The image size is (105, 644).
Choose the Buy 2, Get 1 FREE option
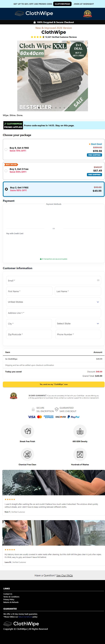click(54, 189)
